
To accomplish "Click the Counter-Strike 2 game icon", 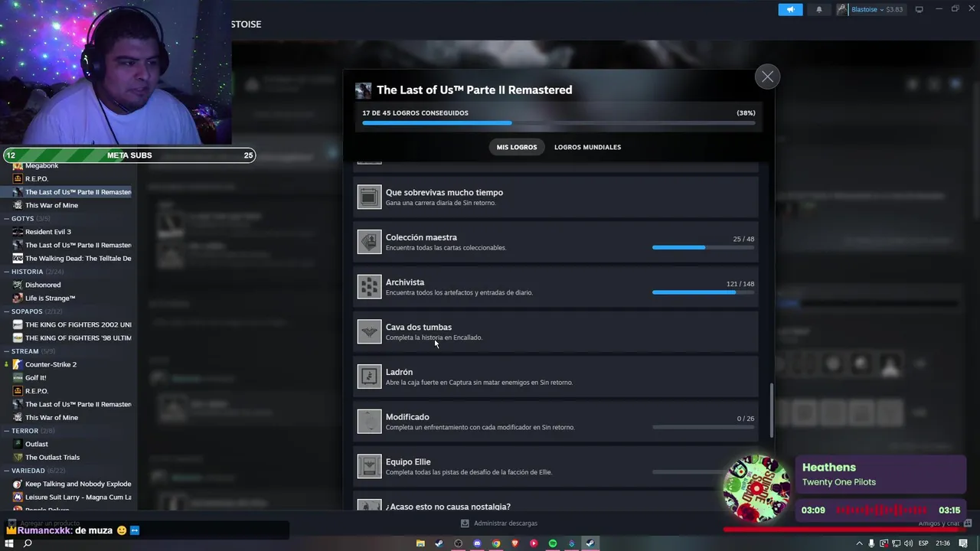I will [x=18, y=364].
